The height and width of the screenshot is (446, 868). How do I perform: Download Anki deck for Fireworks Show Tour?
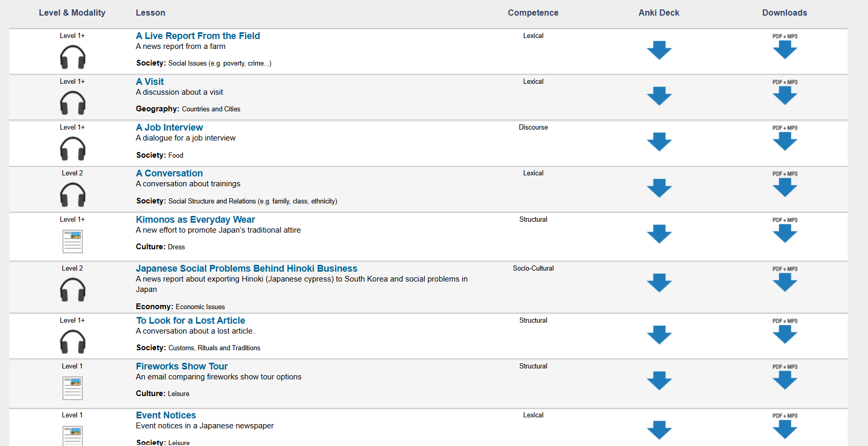[x=659, y=381]
